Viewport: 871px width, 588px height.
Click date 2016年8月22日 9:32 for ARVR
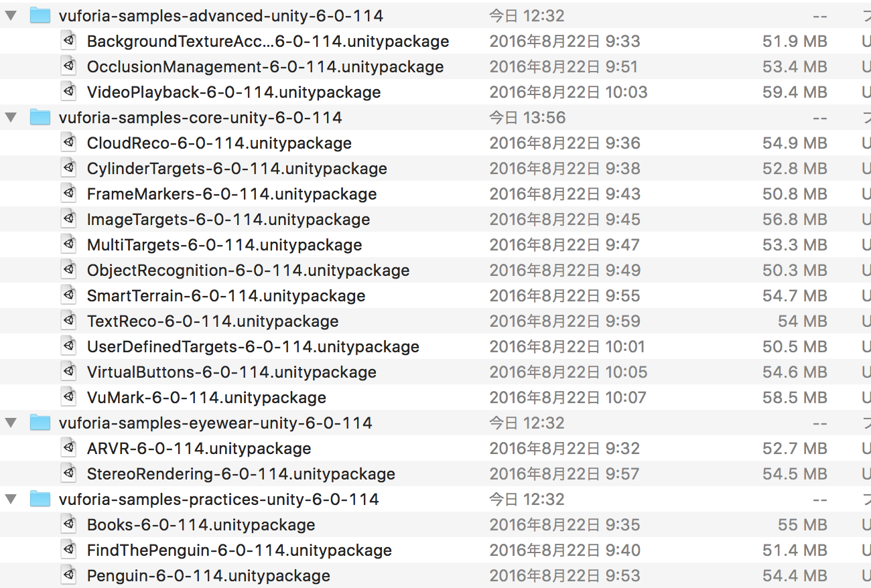click(565, 449)
